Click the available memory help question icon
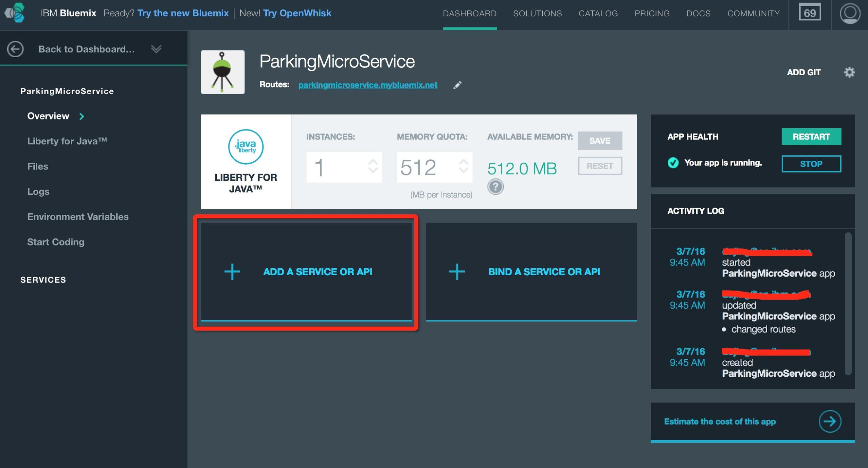 [495, 187]
